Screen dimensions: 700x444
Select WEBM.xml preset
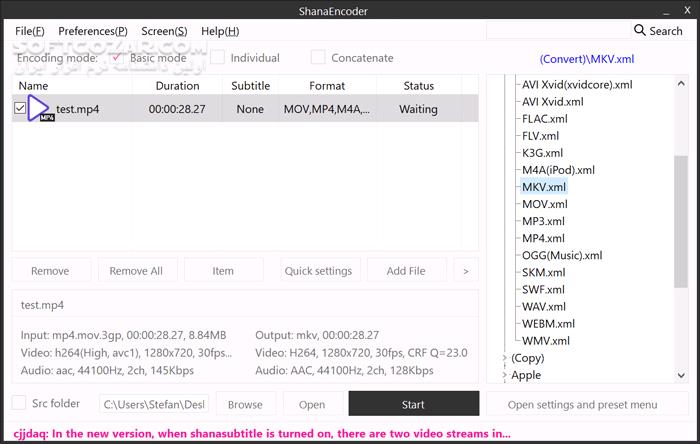tap(548, 324)
